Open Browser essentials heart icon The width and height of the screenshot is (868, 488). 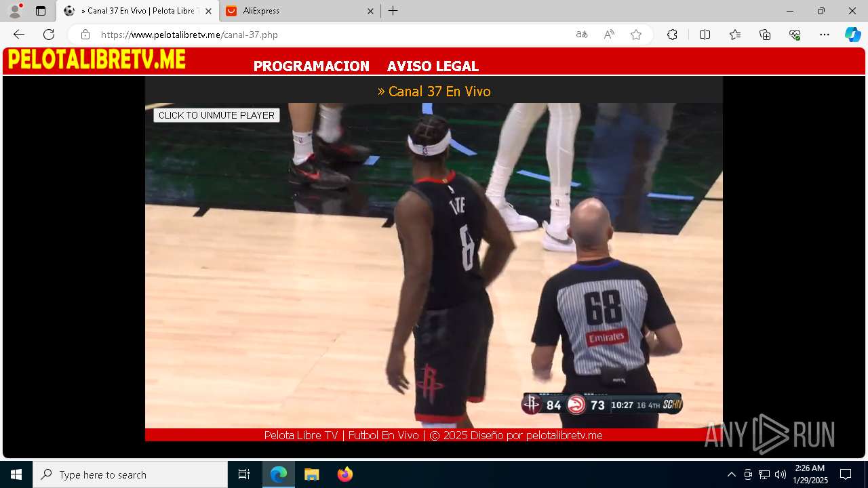point(795,35)
